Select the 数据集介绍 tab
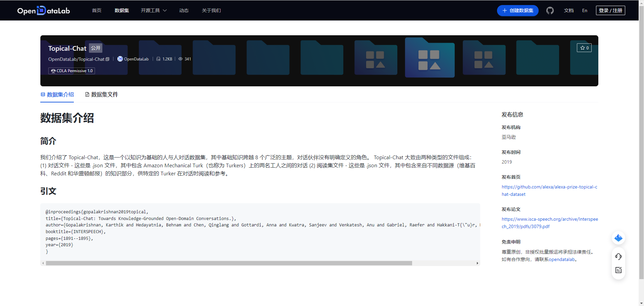644x306 pixels. 57,95
